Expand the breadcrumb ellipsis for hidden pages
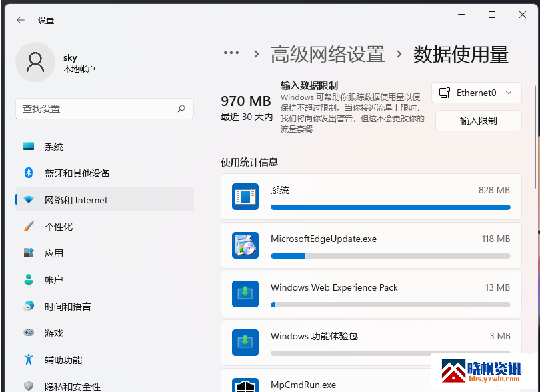This screenshot has width=540, height=392. (231, 53)
